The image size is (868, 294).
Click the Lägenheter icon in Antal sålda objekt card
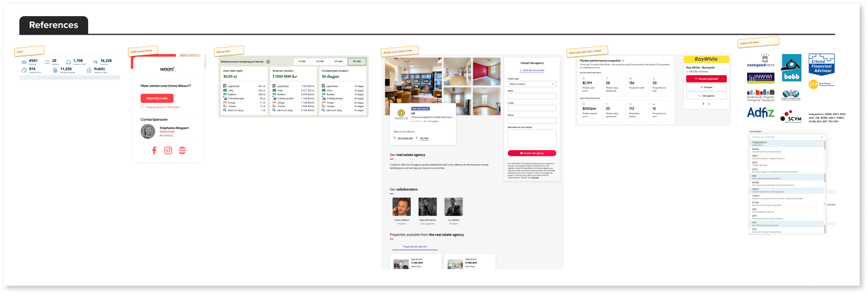click(224, 86)
